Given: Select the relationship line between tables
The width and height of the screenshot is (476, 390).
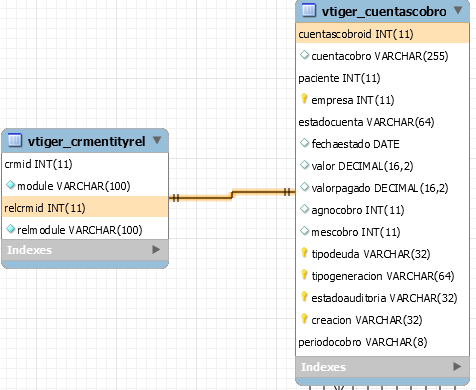Looking at the screenshot, I should pyautogui.click(x=232, y=194).
